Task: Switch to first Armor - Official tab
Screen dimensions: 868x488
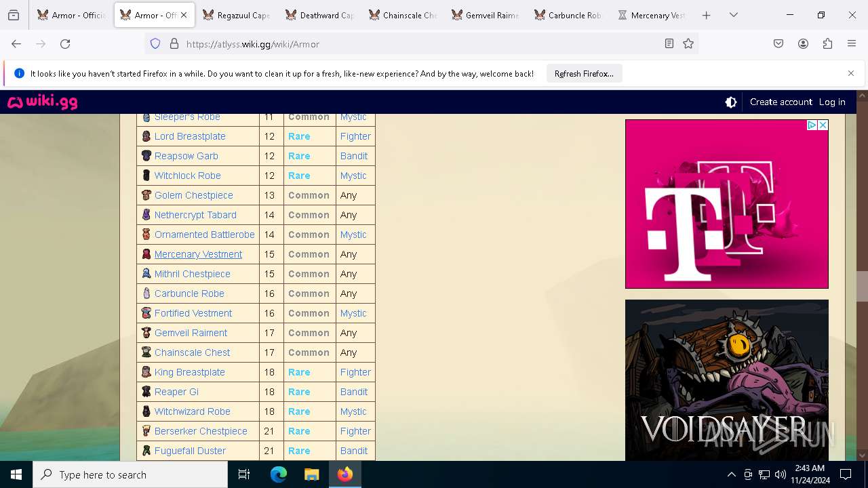Action: click(71, 15)
